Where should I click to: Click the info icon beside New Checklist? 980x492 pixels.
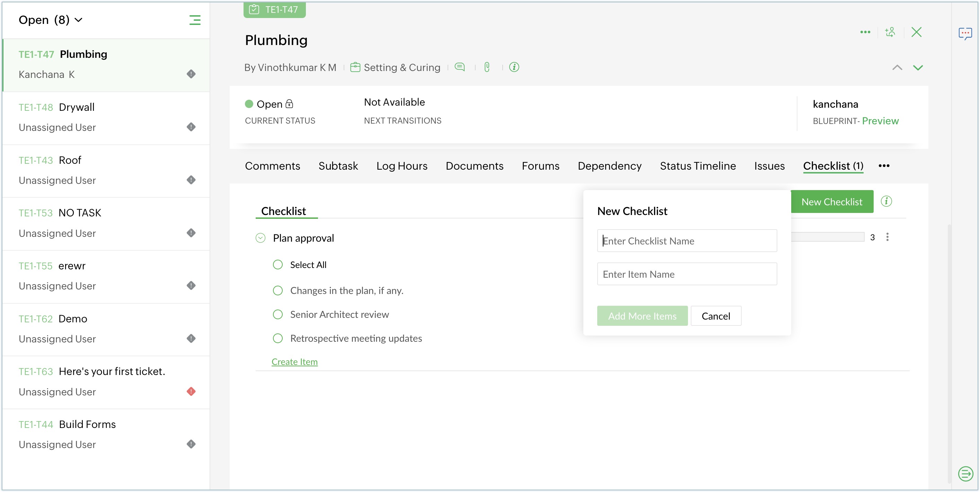coord(886,201)
